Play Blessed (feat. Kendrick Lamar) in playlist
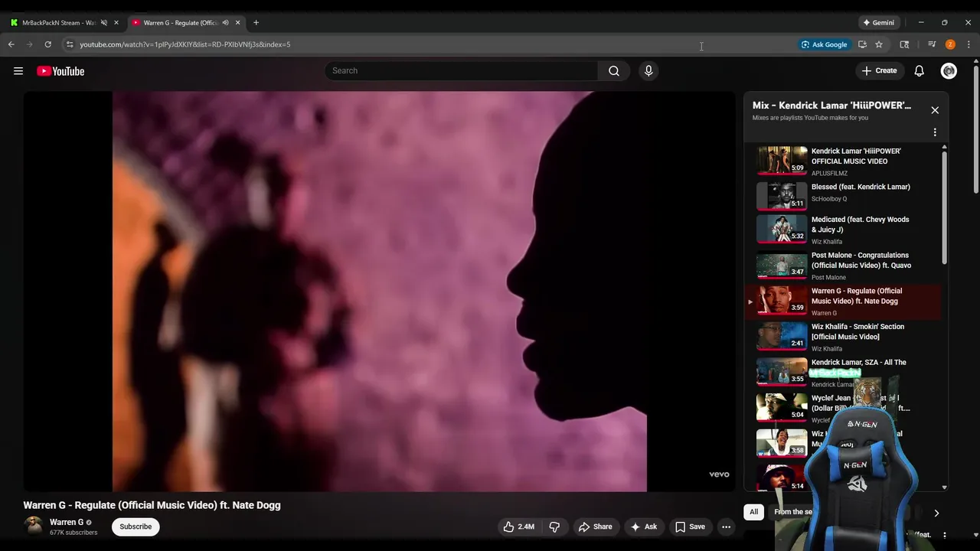Viewport: 980px width, 551px height. [x=842, y=195]
